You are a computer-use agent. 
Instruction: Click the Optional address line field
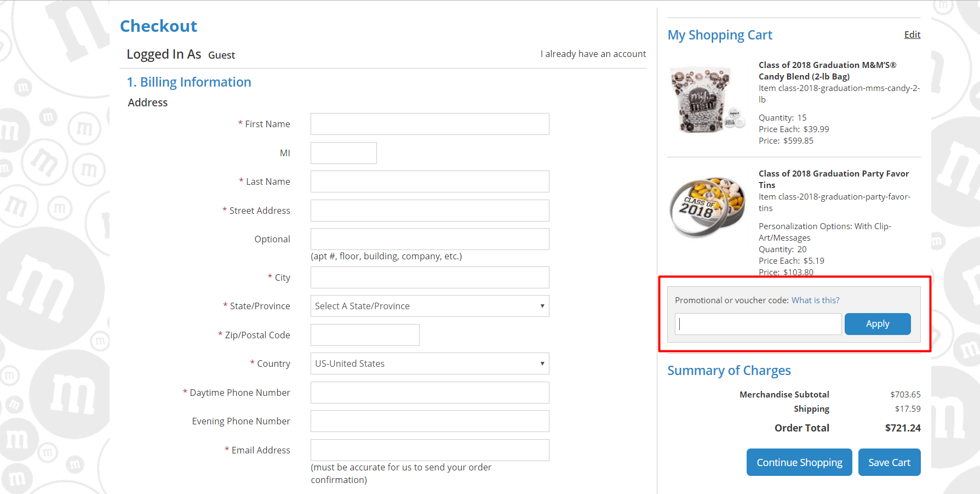pyautogui.click(x=429, y=239)
